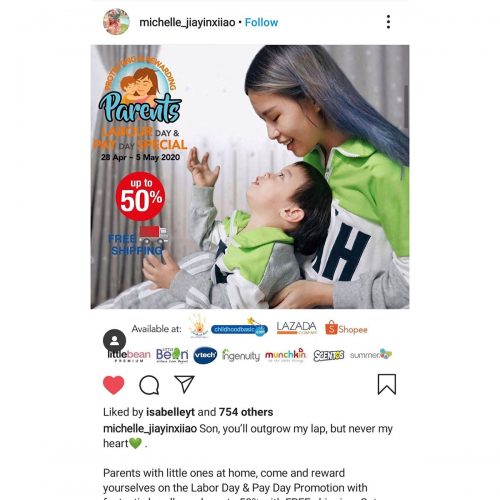Unlike the post via red heart icon

click(x=114, y=385)
